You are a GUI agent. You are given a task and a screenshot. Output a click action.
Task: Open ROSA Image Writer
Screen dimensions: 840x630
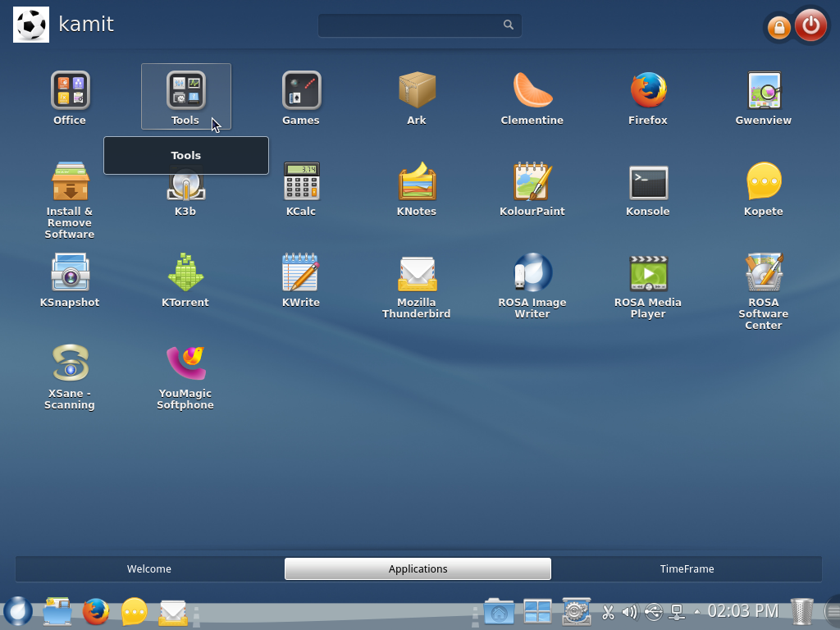click(532, 285)
